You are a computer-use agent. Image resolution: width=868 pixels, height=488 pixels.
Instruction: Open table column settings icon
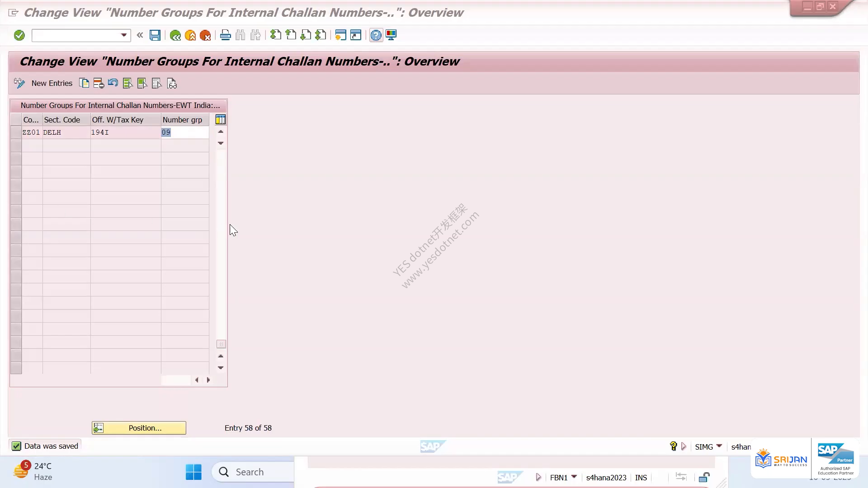click(221, 120)
